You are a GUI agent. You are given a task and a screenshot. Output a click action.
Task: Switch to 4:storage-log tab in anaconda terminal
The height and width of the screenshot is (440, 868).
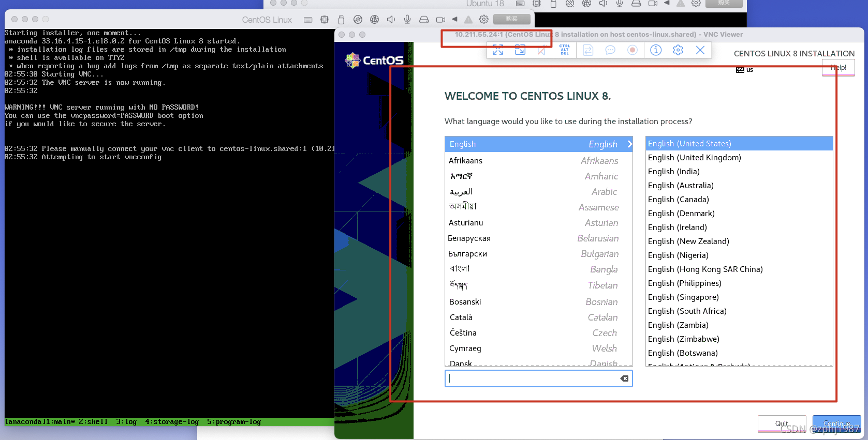pyautogui.click(x=172, y=422)
